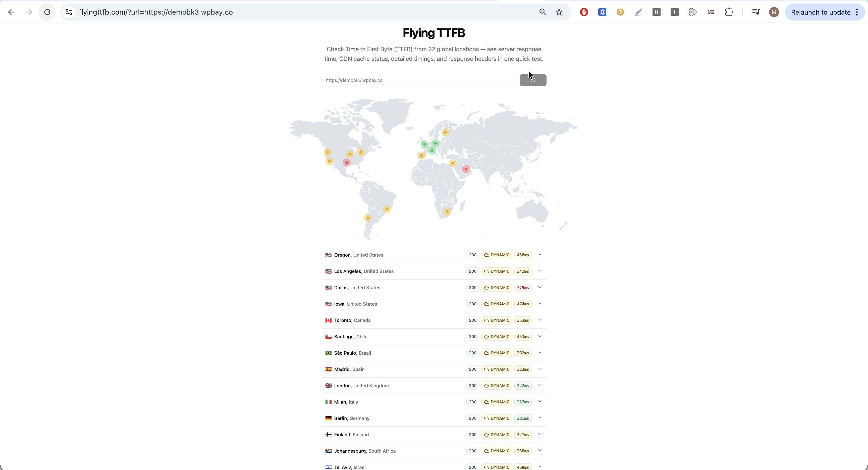Expand the London, United Kingdom row chevron

pos(539,385)
